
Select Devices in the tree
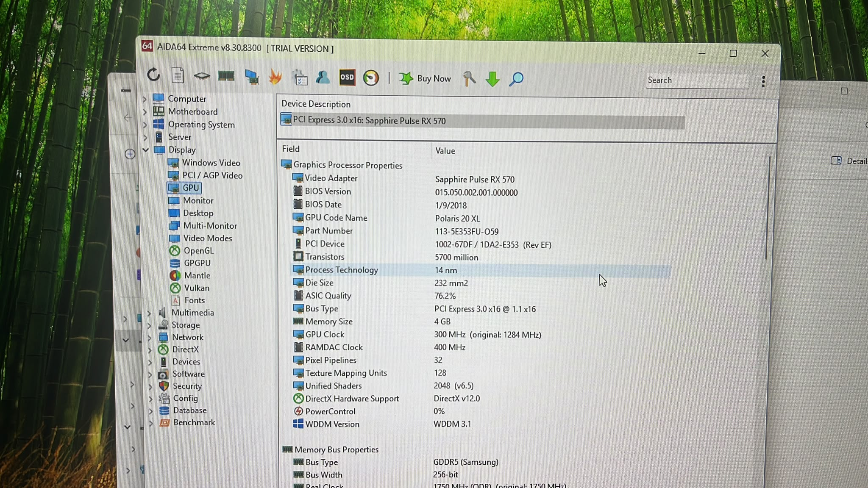[179, 362]
